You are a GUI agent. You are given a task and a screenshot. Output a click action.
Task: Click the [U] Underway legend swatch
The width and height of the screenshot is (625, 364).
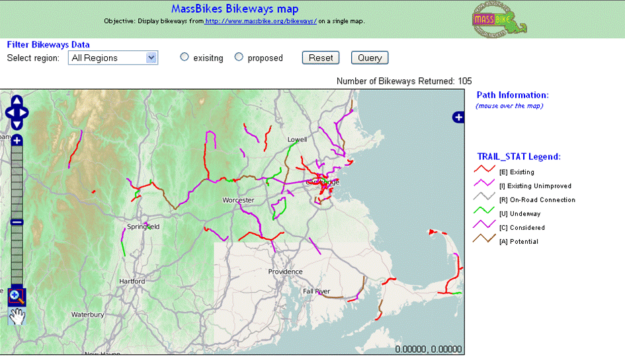(x=484, y=211)
